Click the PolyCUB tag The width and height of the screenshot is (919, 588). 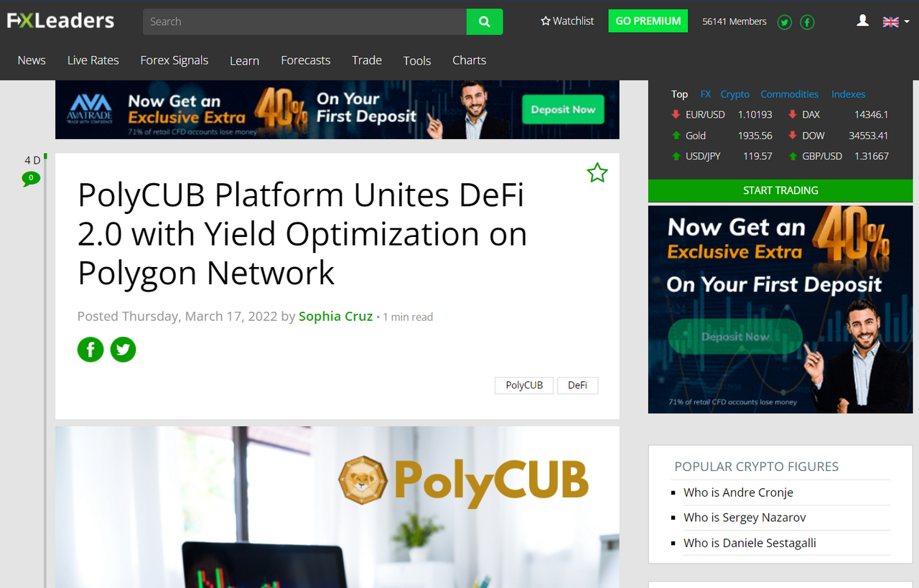(524, 386)
